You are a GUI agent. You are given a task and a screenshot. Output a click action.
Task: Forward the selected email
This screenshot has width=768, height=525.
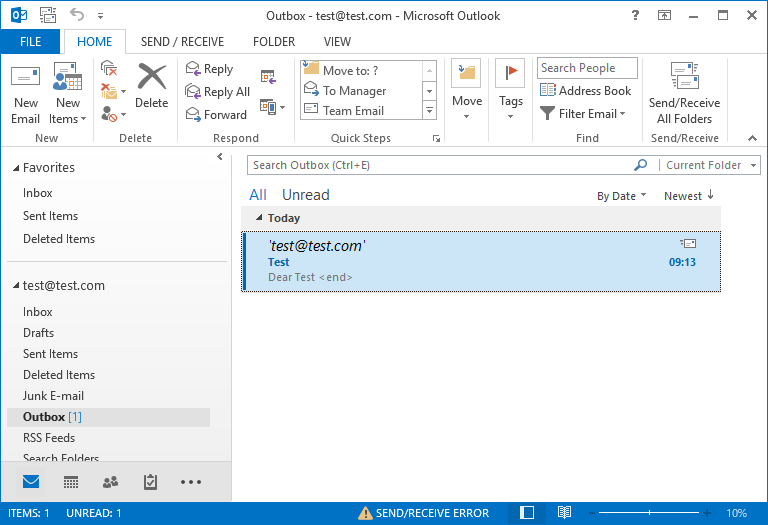216,115
